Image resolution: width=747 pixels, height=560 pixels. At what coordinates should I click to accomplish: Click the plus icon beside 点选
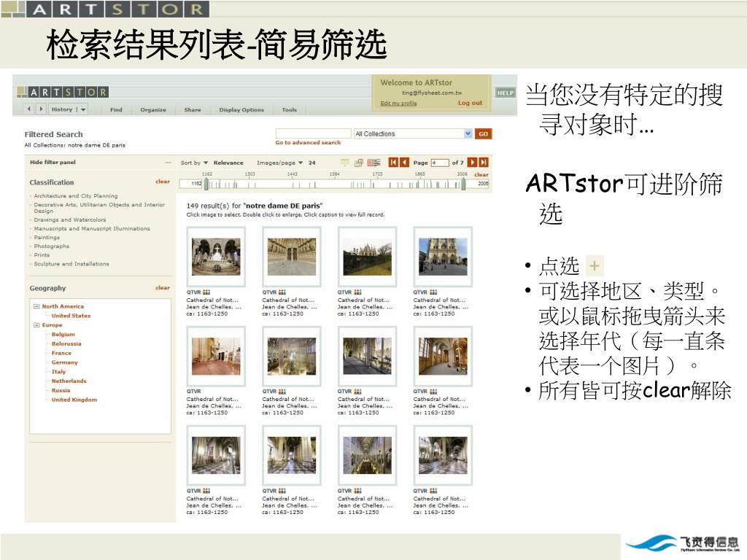pos(594,265)
